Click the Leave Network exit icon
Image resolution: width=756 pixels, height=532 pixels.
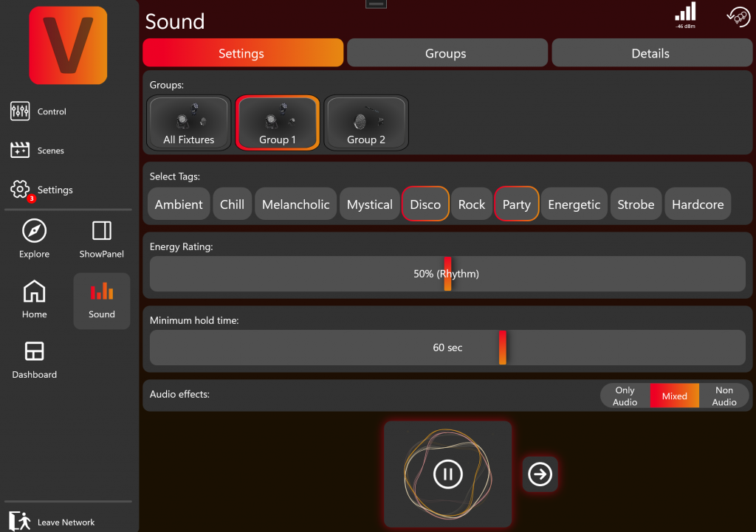coord(20,521)
